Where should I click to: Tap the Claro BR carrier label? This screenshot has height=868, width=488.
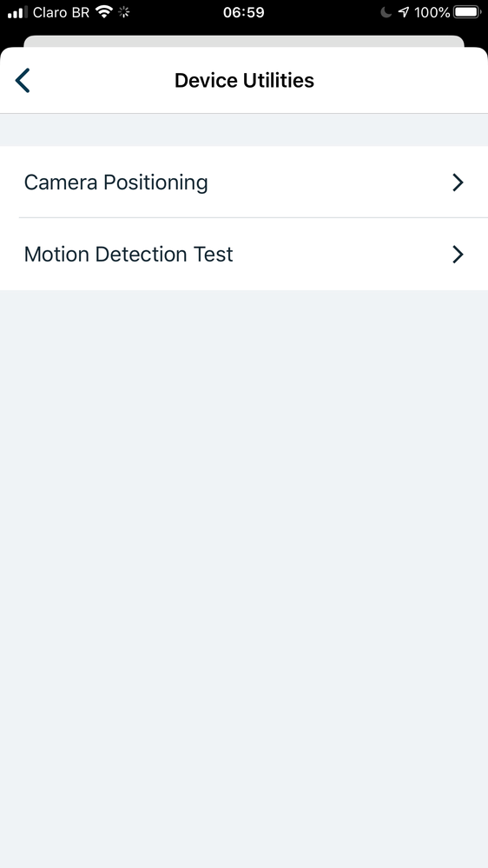click(61, 12)
